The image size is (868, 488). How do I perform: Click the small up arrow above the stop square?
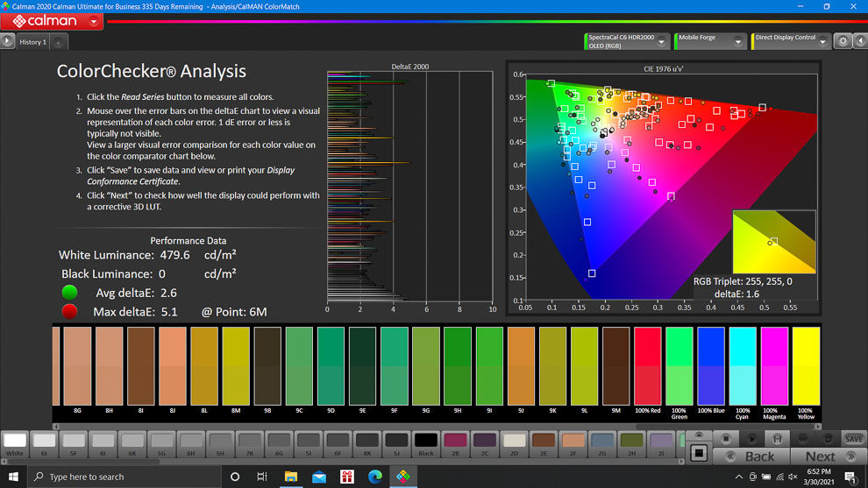(x=699, y=435)
